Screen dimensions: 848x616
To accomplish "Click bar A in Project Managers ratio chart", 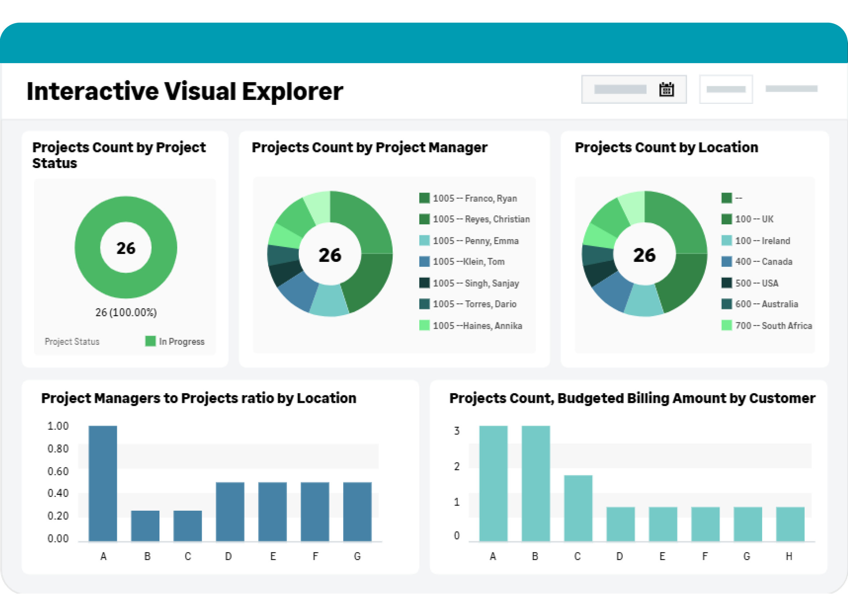I will point(103,483).
